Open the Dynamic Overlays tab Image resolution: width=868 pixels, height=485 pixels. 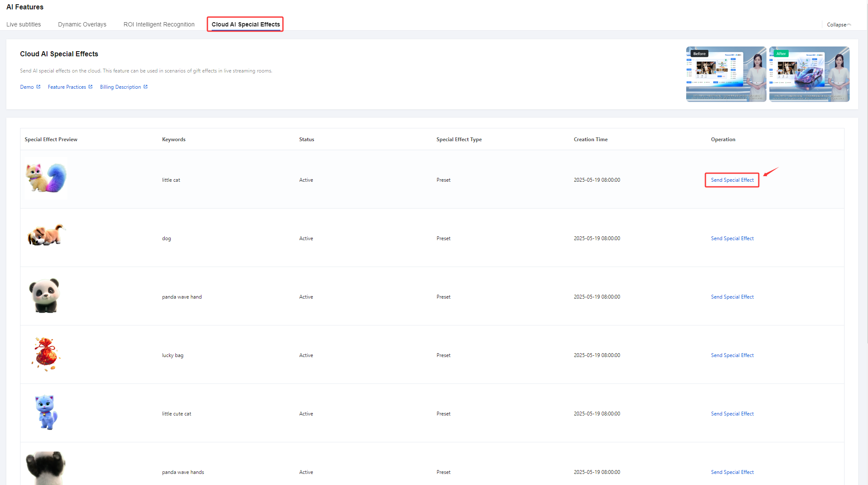click(x=82, y=24)
